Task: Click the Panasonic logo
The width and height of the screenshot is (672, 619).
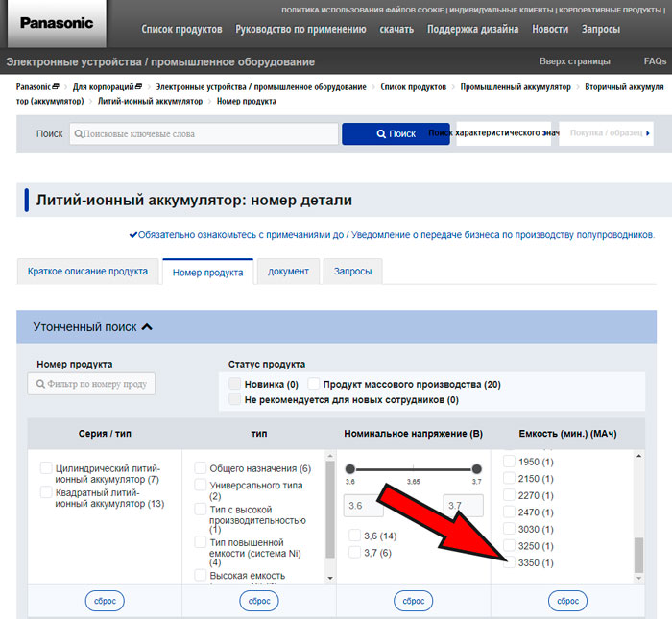Action: (57, 23)
